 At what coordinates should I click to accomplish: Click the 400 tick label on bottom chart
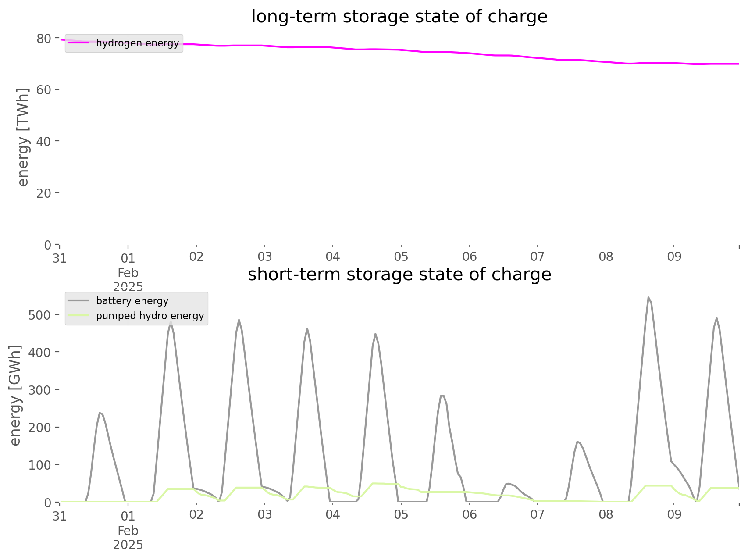click(x=40, y=352)
